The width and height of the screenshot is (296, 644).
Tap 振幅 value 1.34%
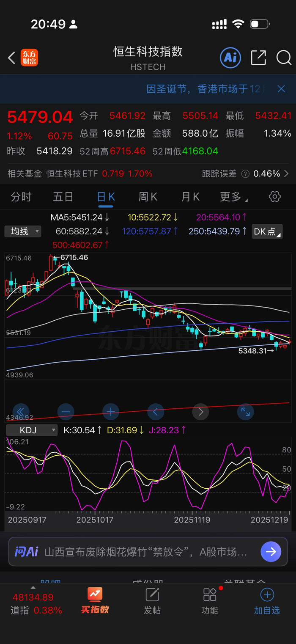[x=277, y=133]
